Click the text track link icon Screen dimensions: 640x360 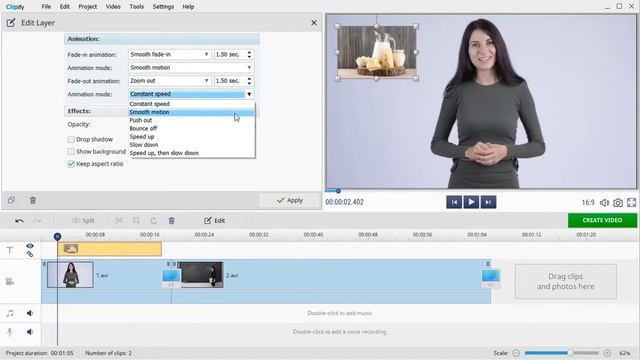(30, 254)
